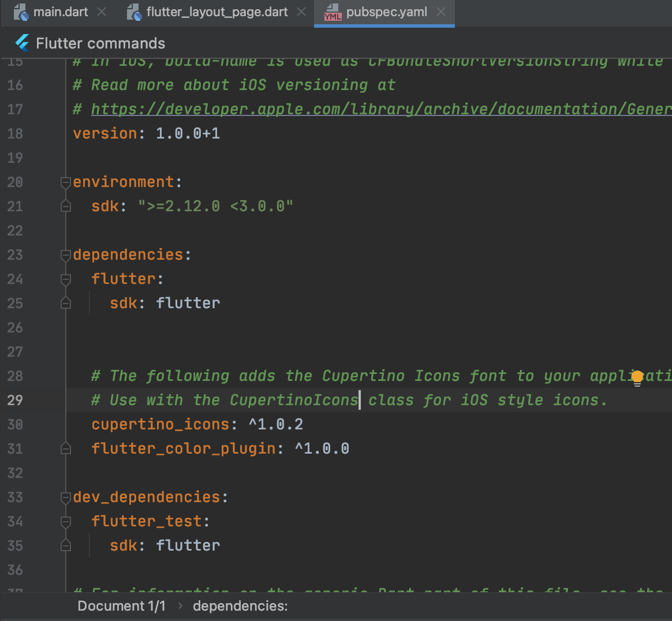Click the Document 1/1 breadcrumb
Screen dimensions: 672x621
pyautogui.click(x=121, y=606)
